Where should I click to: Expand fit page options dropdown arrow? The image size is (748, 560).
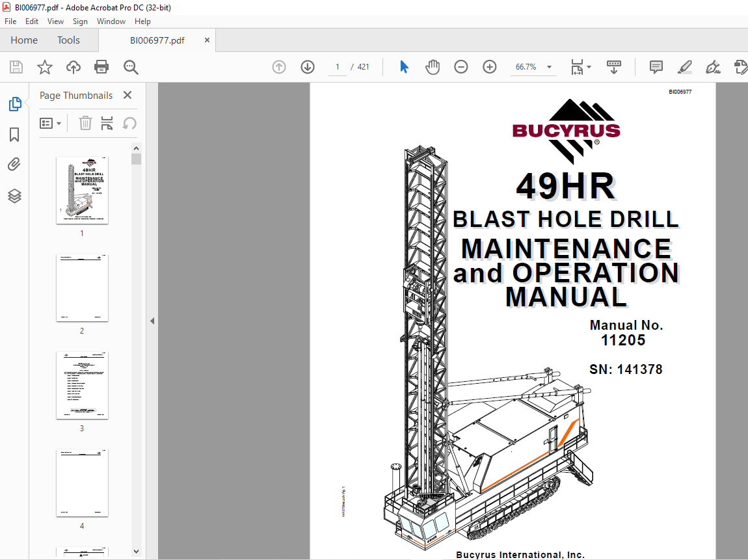click(589, 67)
